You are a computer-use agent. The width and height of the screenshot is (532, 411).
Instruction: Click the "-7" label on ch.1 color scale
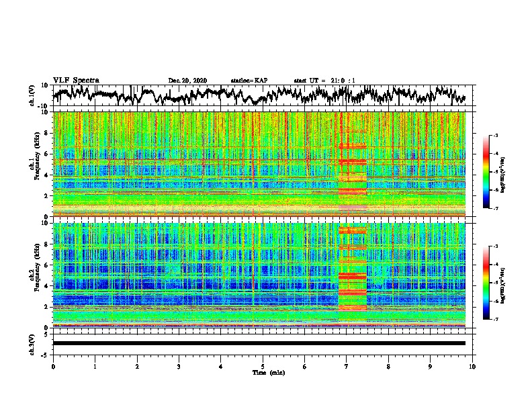tap(496, 208)
